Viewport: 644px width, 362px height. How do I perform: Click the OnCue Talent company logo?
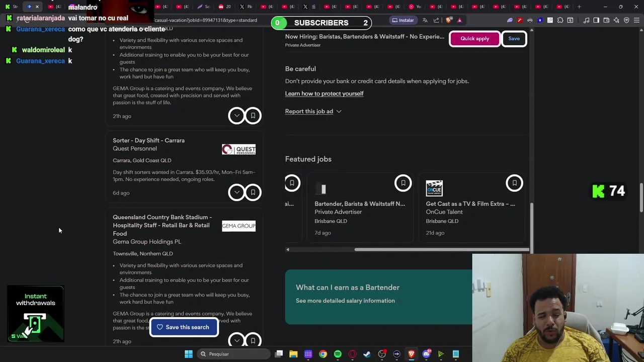pos(434,189)
